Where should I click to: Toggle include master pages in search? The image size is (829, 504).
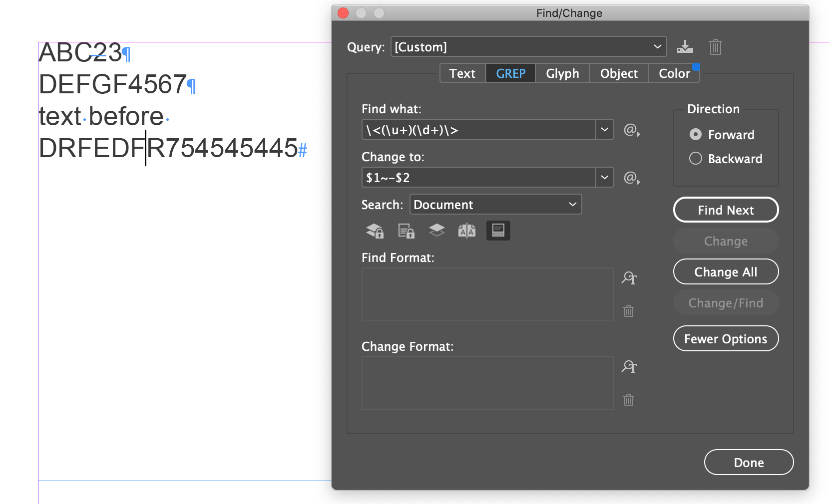[498, 230]
